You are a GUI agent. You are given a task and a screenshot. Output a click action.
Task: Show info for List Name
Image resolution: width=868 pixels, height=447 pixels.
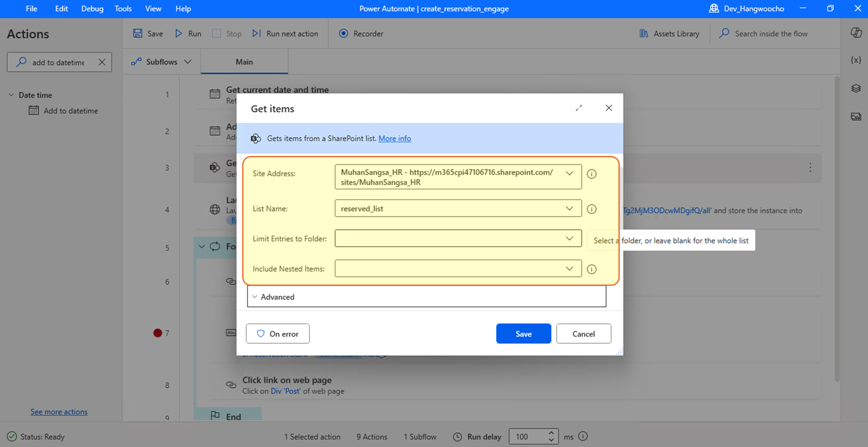point(592,209)
